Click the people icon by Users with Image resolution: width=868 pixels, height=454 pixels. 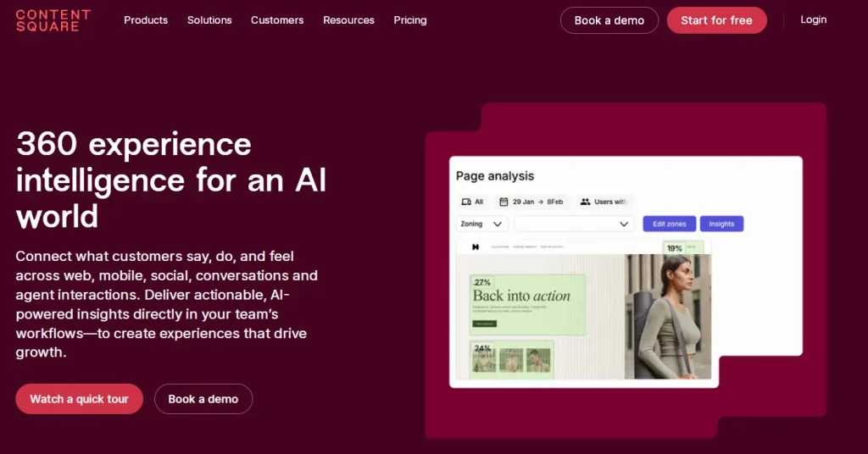[x=585, y=202]
